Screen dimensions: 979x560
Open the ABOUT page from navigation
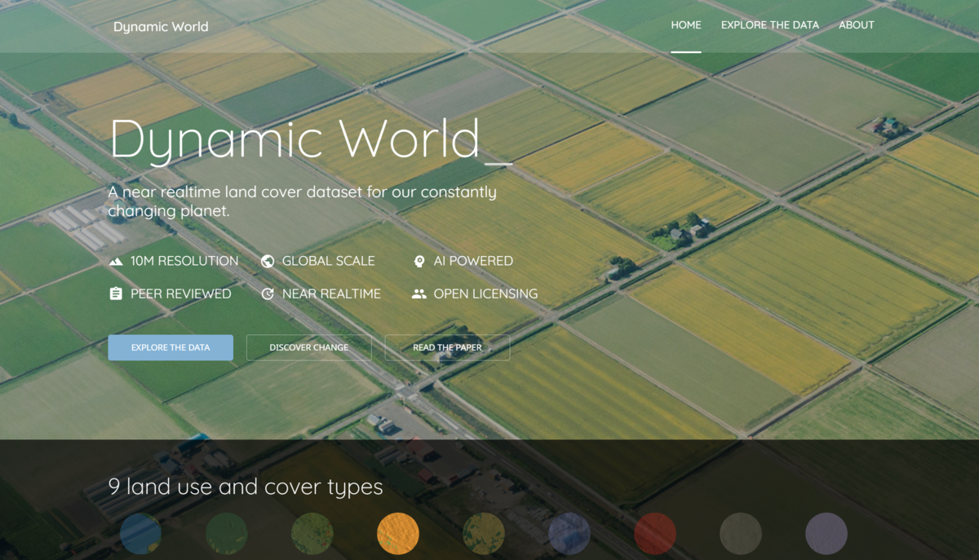(x=857, y=25)
